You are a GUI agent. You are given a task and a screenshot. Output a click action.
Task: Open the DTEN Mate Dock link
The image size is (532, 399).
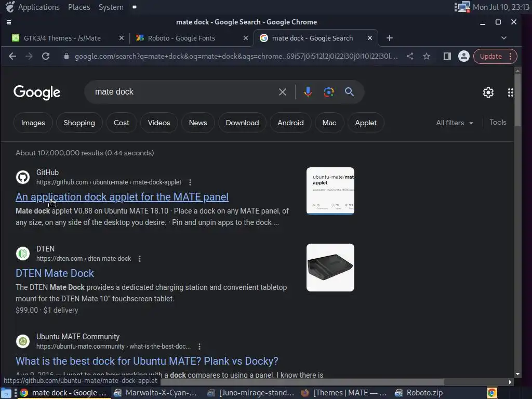[55, 273]
